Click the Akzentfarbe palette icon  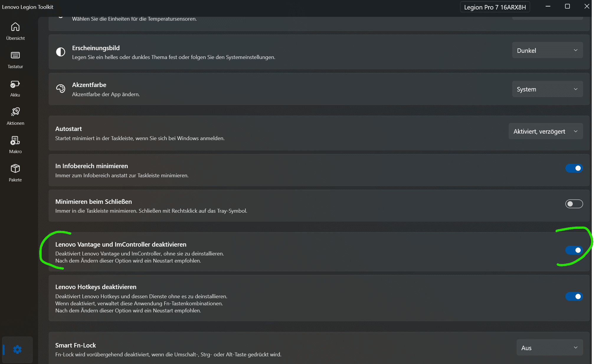(x=60, y=89)
